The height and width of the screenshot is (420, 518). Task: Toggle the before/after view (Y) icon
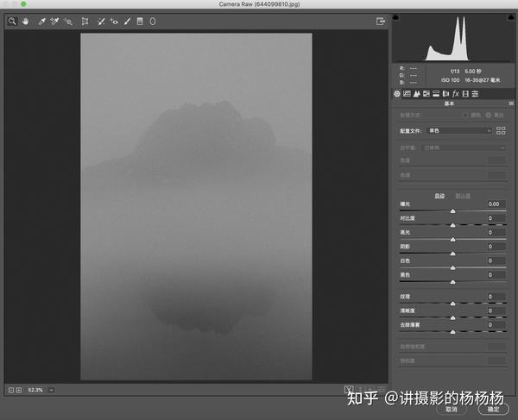(x=349, y=390)
